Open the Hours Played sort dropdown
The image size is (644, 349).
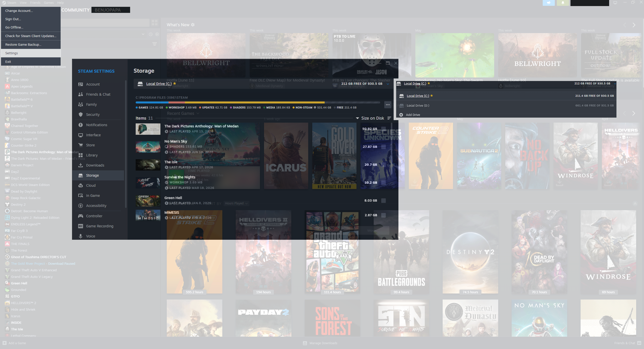pos(236,203)
